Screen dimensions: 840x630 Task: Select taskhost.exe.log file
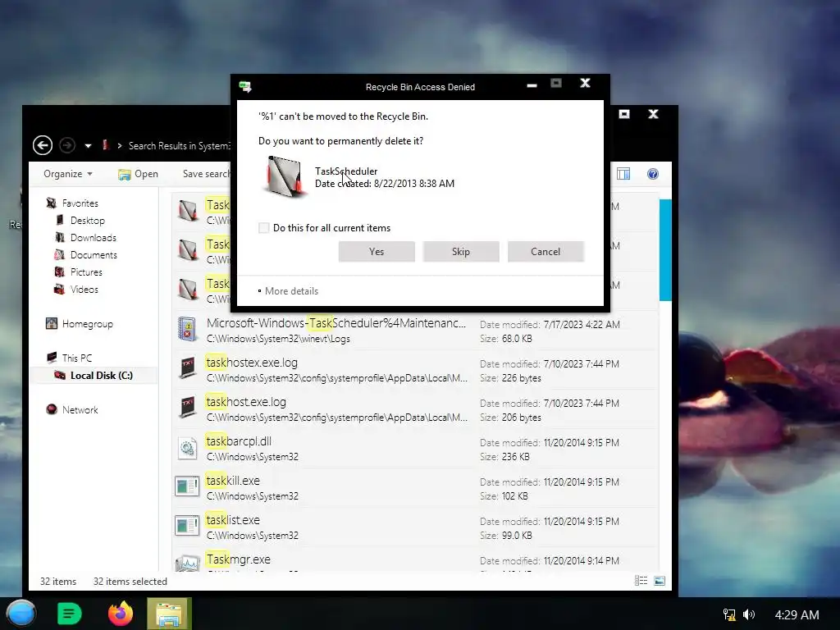coord(415,409)
